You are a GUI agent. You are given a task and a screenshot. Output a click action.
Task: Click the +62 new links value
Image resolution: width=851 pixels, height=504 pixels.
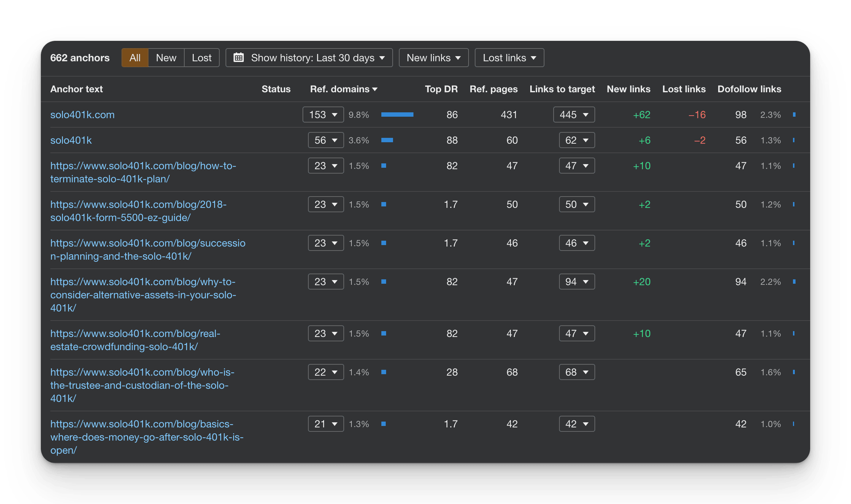pos(642,115)
